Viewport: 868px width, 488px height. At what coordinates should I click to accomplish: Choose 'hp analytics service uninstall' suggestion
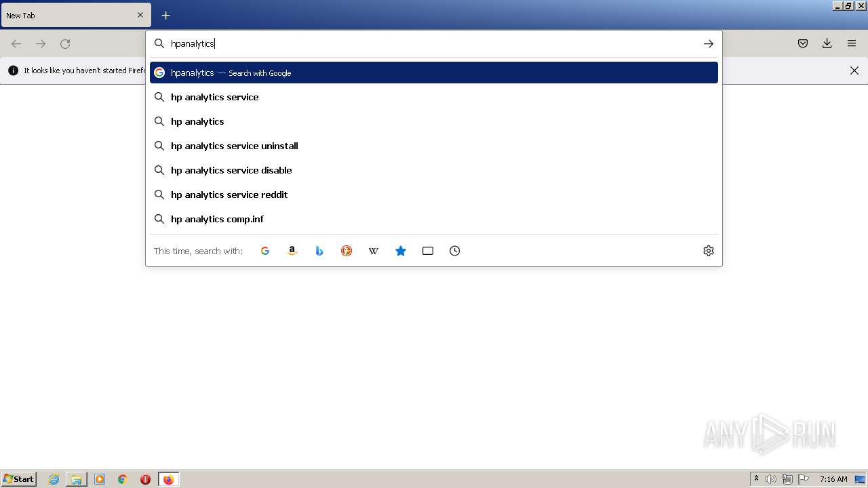click(x=434, y=146)
